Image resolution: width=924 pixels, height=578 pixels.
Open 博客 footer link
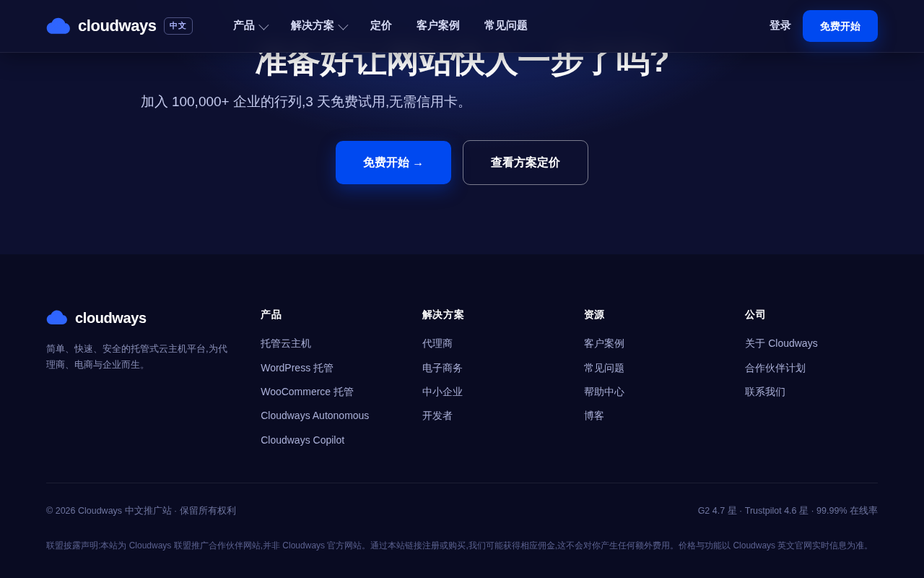point(594,416)
